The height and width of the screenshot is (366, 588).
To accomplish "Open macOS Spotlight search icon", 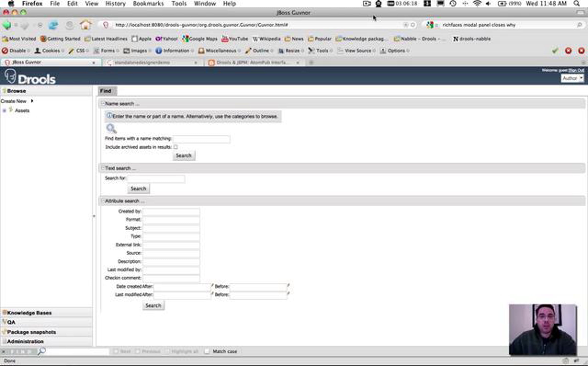I will coord(577,3).
